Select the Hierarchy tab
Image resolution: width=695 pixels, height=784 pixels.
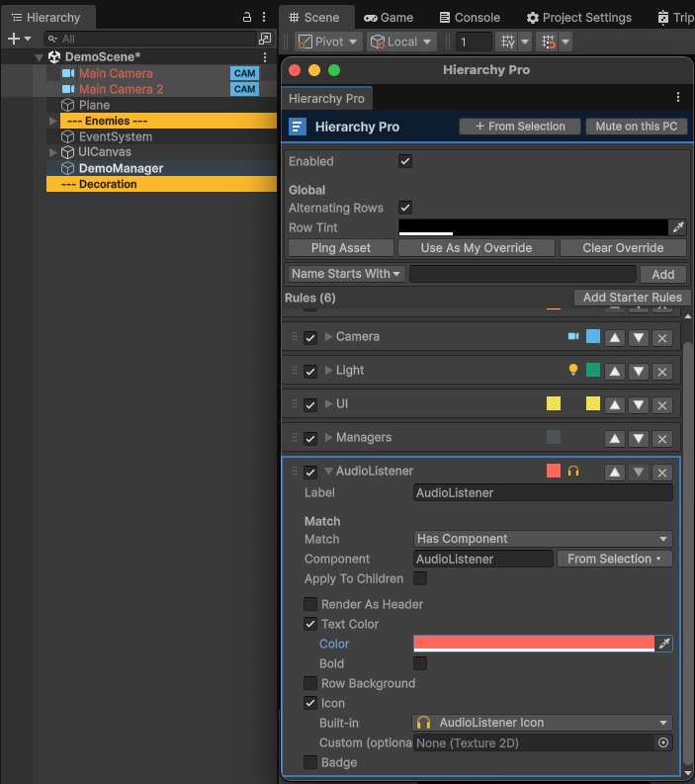pos(47,18)
